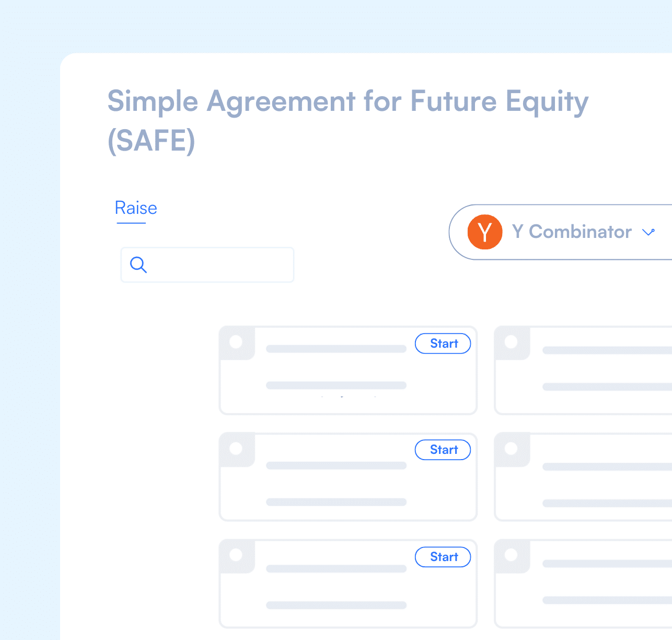Click the thumbnail icon on the bottom-right card
The image size is (672, 640).
[x=512, y=556]
